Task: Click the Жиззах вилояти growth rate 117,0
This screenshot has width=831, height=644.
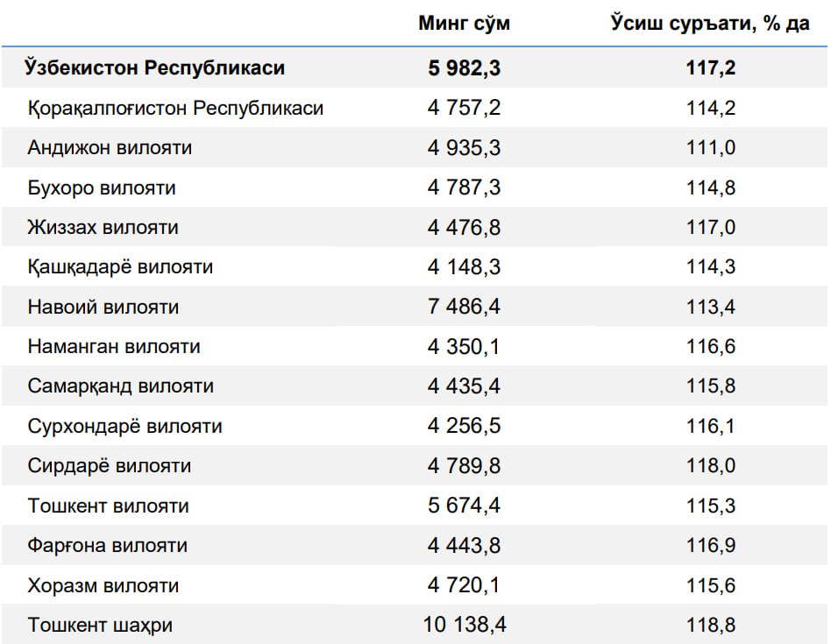Action: (x=711, y=227)
